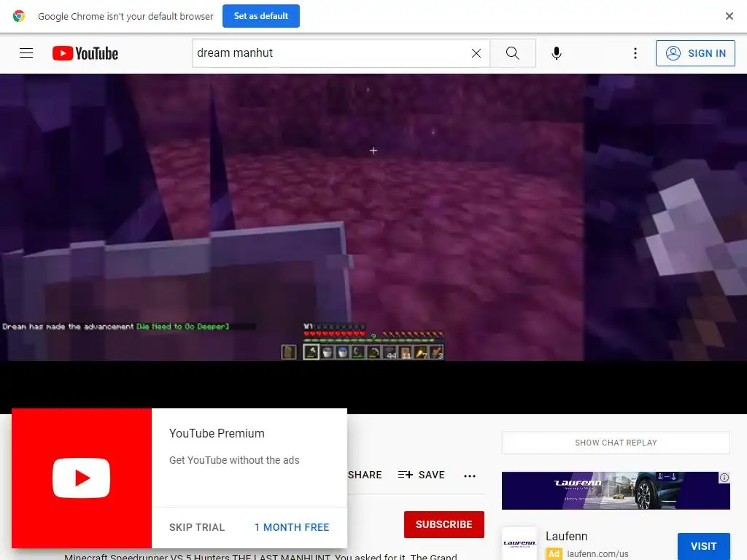Save video to a playlist
This screenshot has height=560, width=747.
tap(421, 475)
